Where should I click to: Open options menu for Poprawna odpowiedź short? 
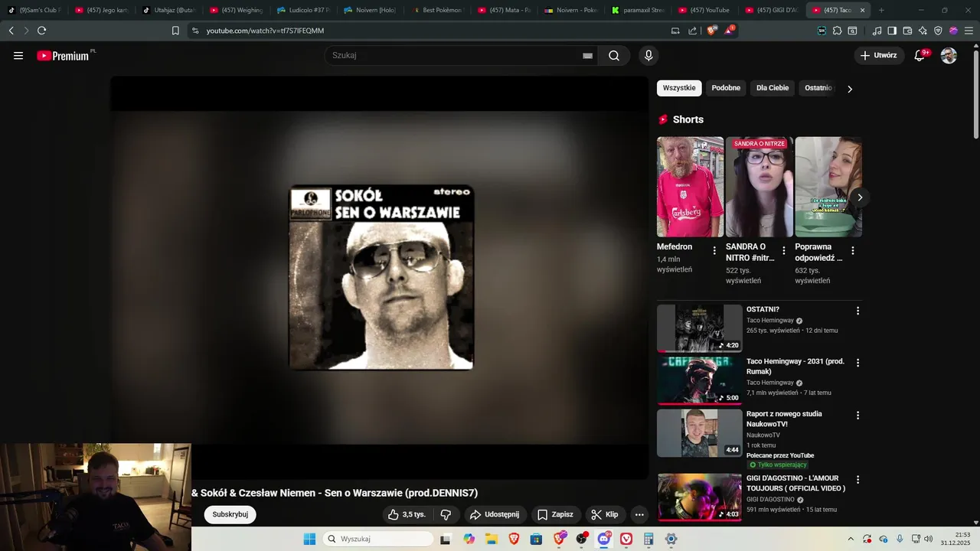click(853, 250)
